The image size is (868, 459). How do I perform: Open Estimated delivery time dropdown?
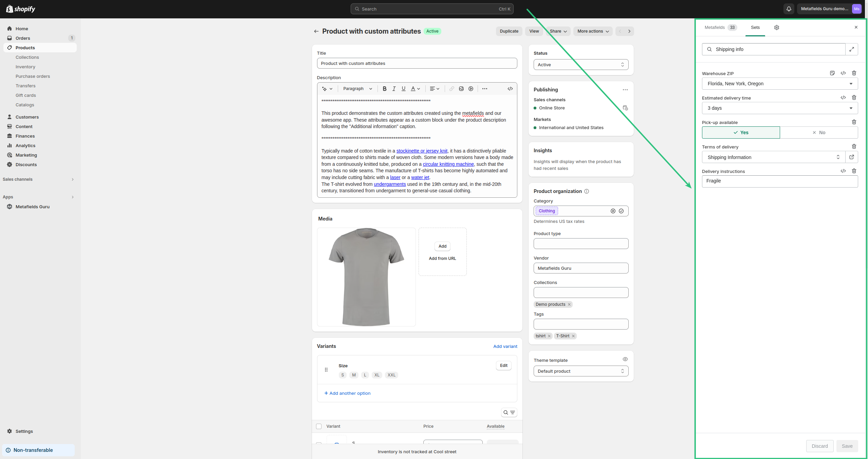(780, 108)
